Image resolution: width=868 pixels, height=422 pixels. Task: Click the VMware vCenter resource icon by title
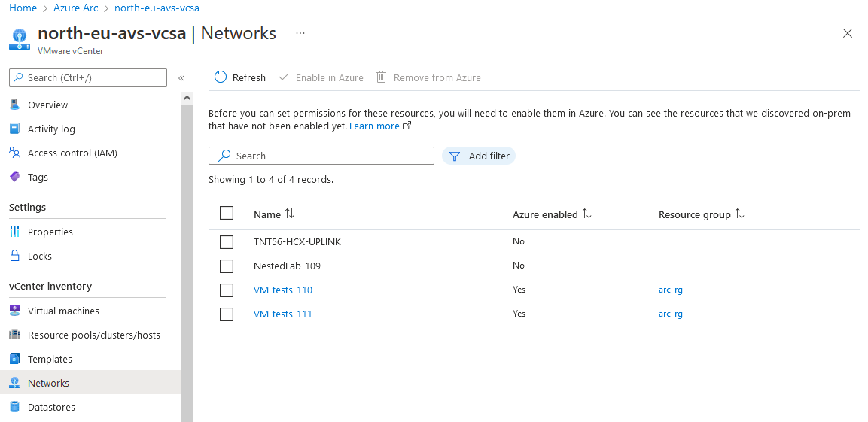20,38
